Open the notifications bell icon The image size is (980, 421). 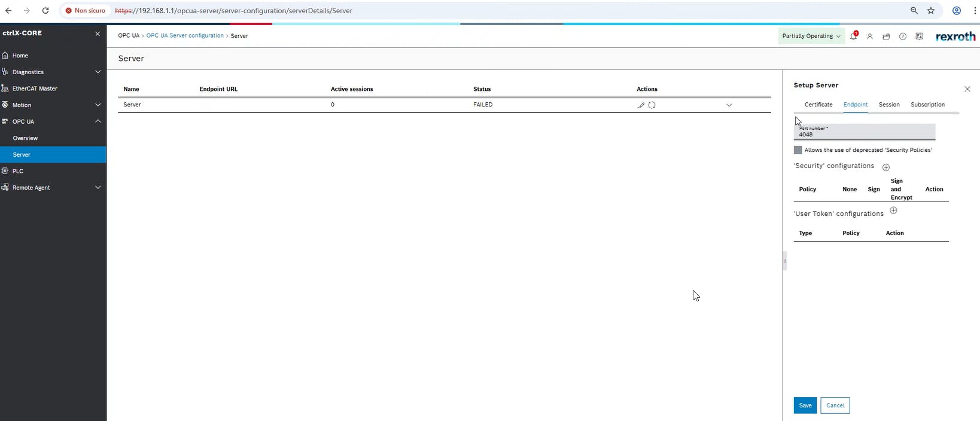pyautogui.click(x=853, y=36)
